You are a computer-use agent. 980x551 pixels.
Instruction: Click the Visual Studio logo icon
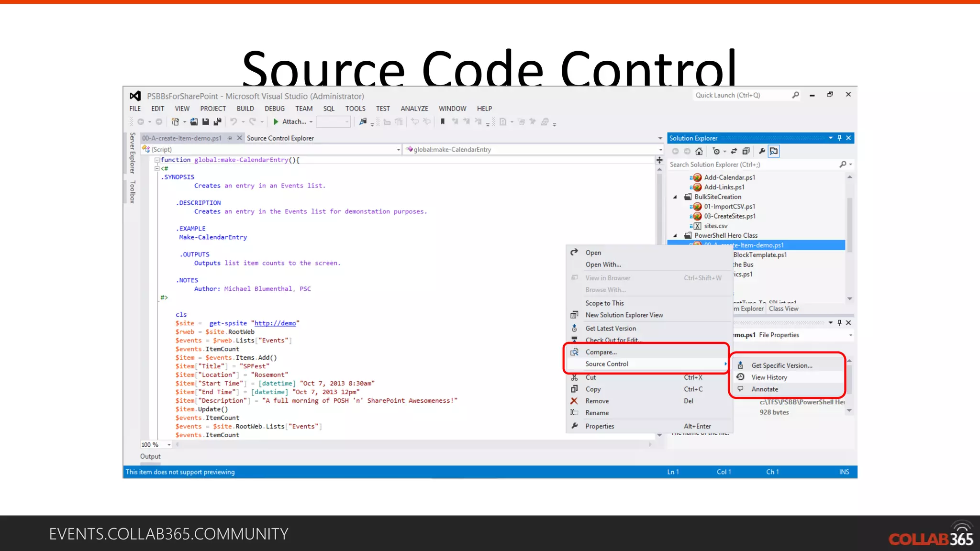click(x=135, y=96)
